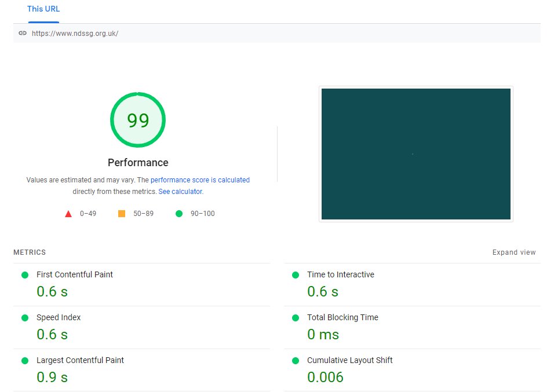Image resolution: width=554 pixels, height=392 pixels.
Task: Click the https://www.ndssg.org.uk/ address text
Action: click(75, 34)
